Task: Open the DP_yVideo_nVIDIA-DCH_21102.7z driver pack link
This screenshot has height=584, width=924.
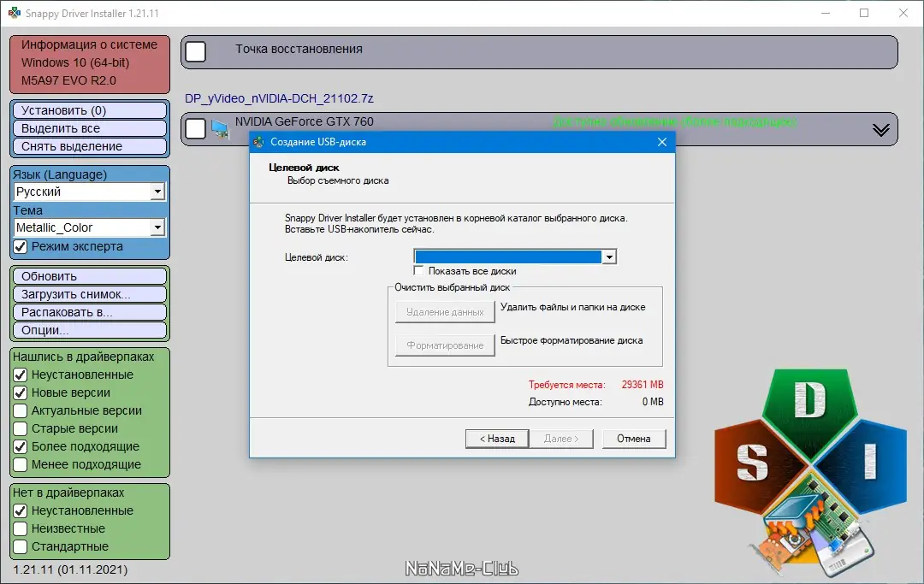Action: (280, 99)
